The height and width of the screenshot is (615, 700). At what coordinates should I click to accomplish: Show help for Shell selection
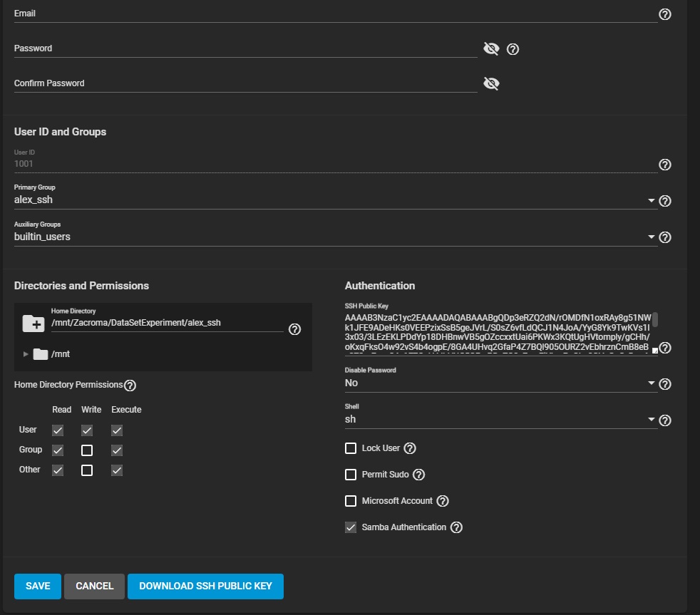click(x=665, y=420)
